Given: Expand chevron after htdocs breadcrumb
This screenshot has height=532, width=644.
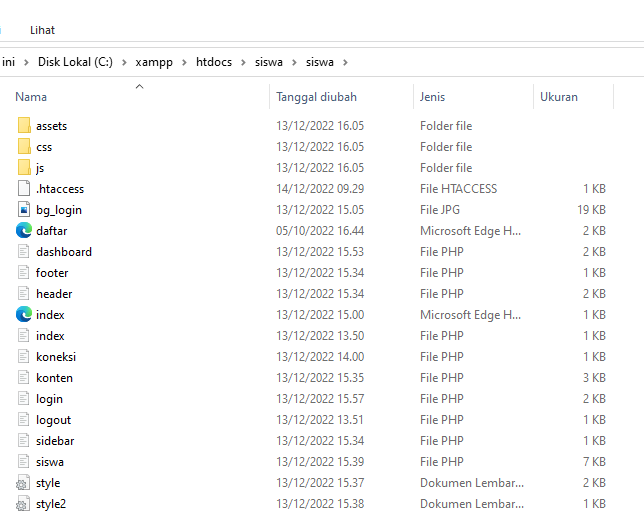Looking at the screenshot, I should pos(244,62).
